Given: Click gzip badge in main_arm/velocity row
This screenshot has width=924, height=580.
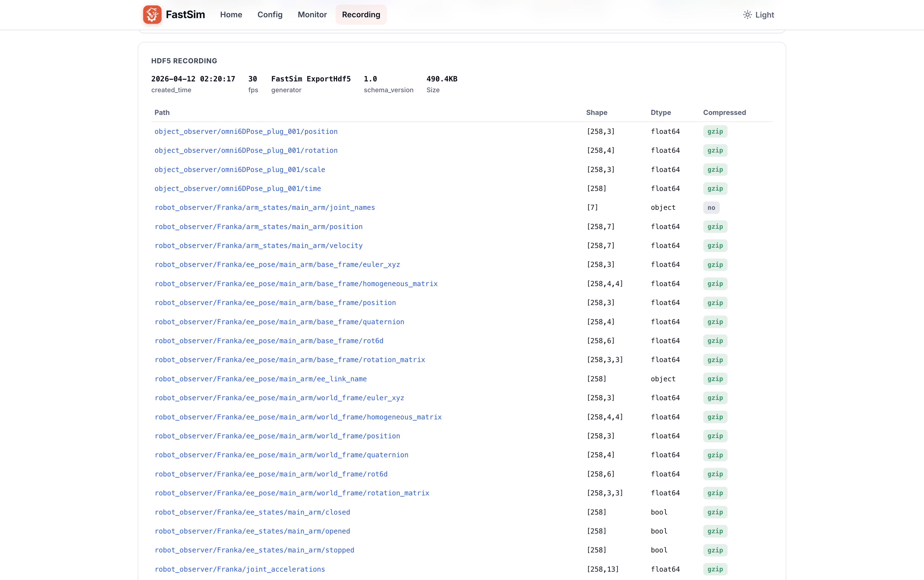Looking at the screenshot, I should pos(715,246).
